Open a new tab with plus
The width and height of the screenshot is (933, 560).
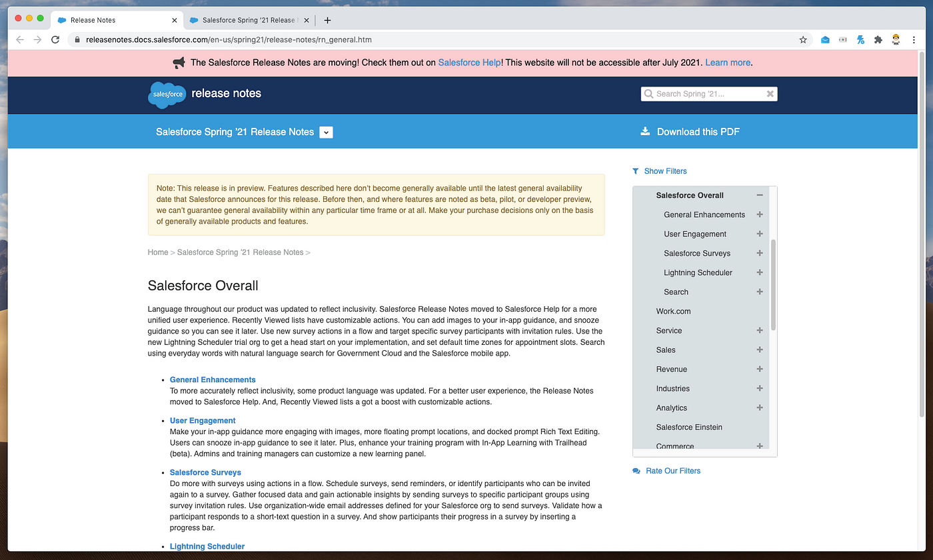coord(327,20)
